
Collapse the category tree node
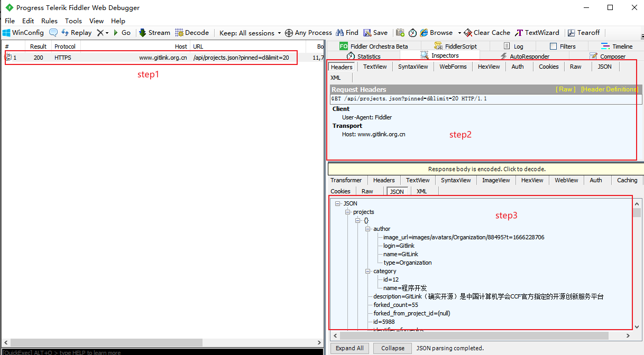(x=367, y=271)
